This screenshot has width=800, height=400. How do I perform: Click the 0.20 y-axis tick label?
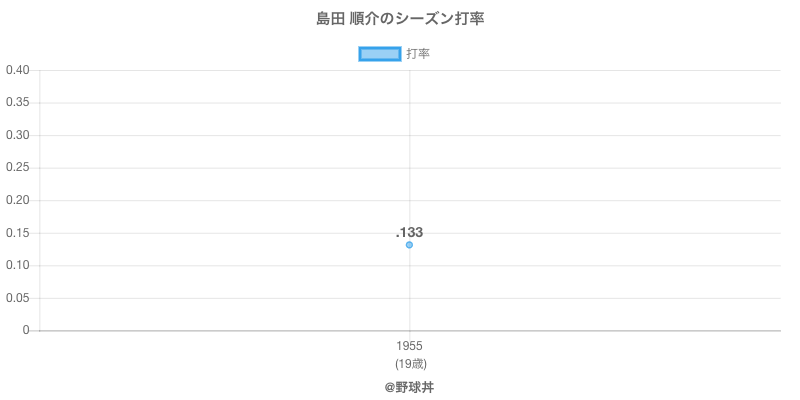[17, 200]
